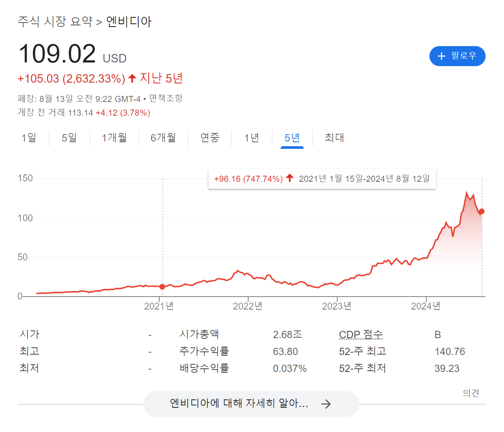
Task: Click the red up arrow beside 2,632.33%
Action: [x=132, y=78]
